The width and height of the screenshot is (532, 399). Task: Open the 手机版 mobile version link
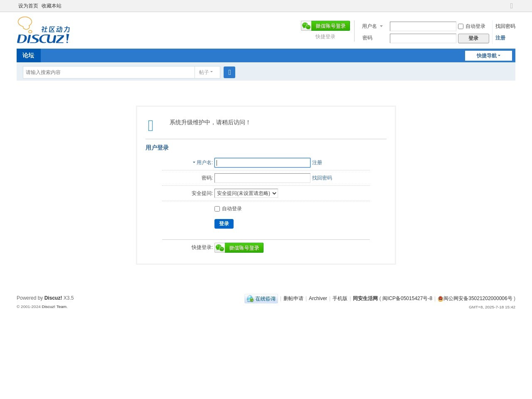point(340,298)
